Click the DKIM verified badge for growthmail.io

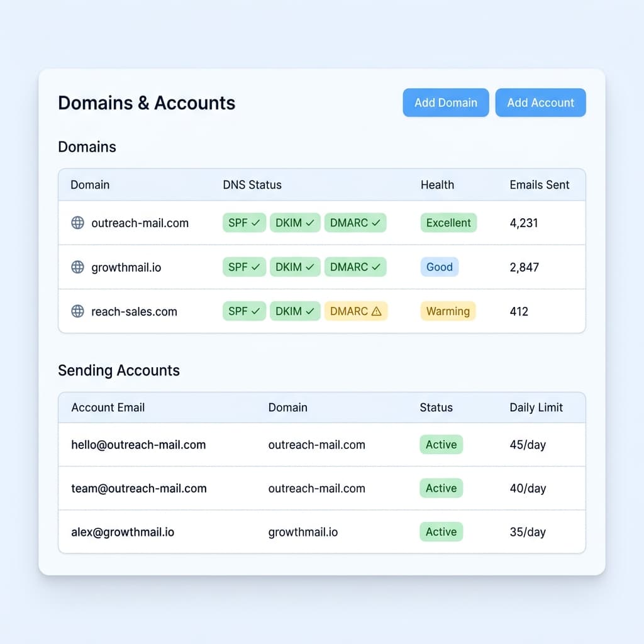[x=294, y=267]
